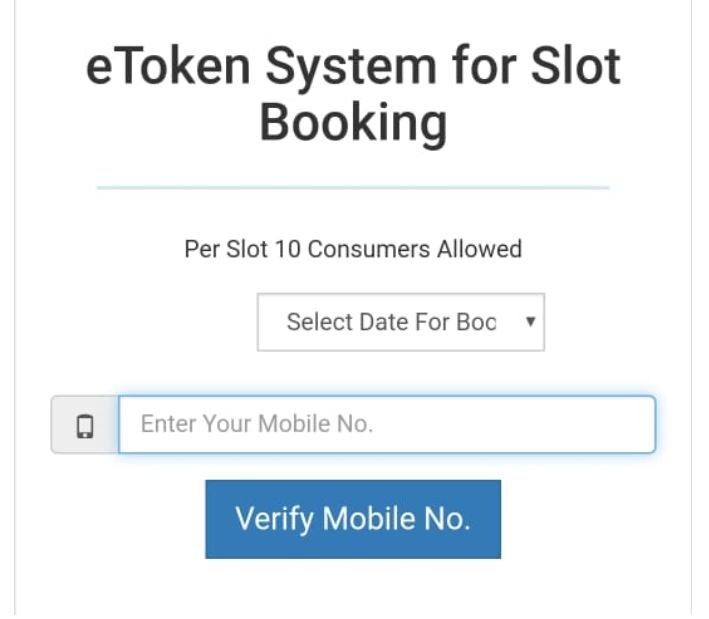Click the Select Date For Booking text
The width and height of the screenshot is (709, 619).
(x=392, y=322)
